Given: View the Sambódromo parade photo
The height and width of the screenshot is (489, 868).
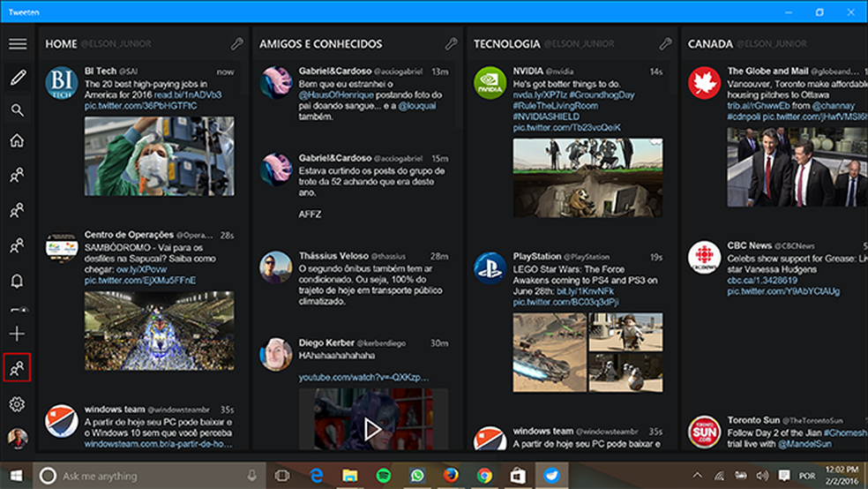Looking at the screenshot, I should (160, 331).
